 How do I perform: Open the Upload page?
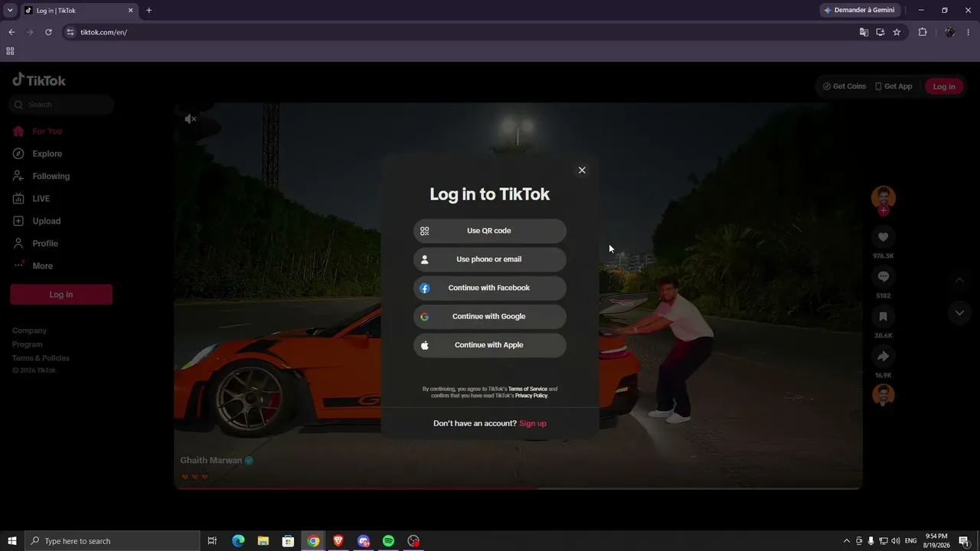point(46,221)
